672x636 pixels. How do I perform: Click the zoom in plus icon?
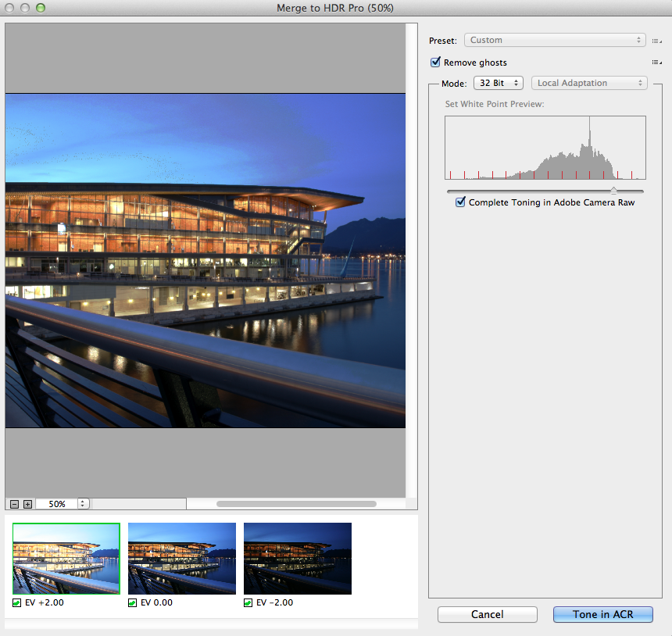point(27,504)
